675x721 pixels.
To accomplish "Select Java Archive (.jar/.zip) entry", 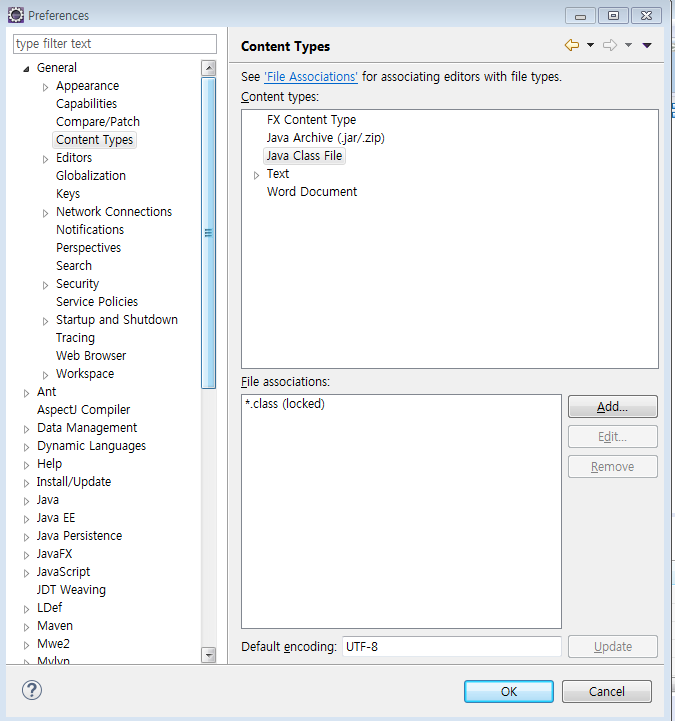I will pyautogui.click(x=326, y=137).
